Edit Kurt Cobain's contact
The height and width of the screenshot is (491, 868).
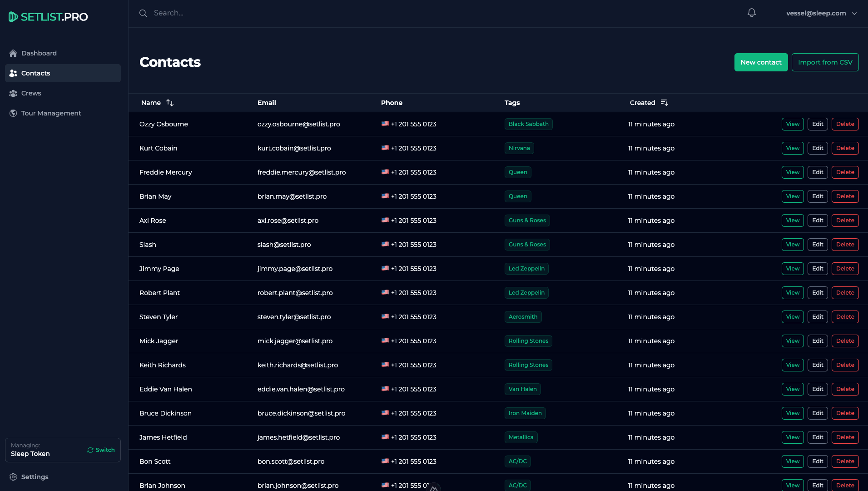(818, 148)
